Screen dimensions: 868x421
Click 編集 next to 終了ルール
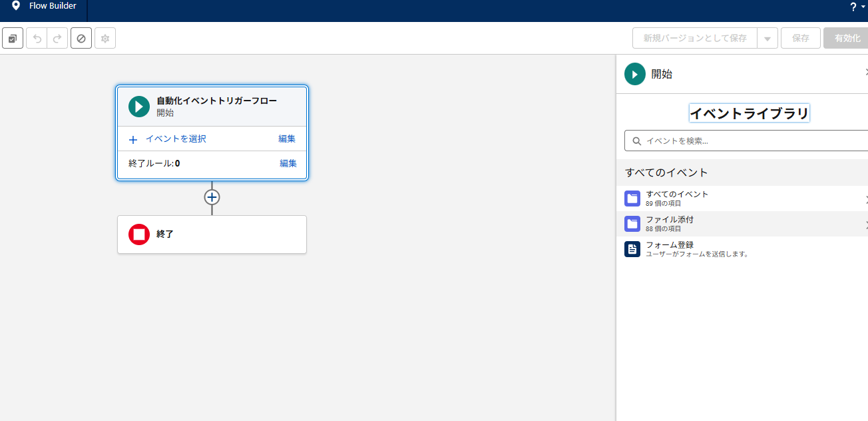[x=288, y=163]
